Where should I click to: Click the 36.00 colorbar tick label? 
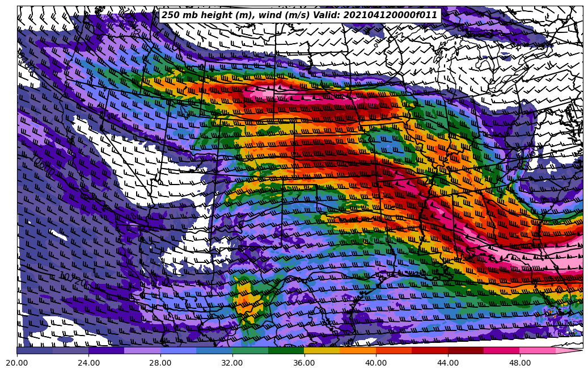304,362
